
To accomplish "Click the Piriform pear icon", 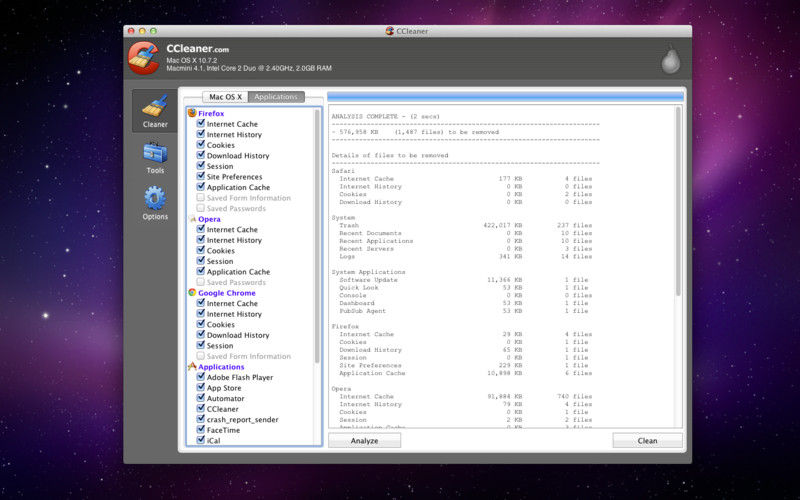I will pyautogui.click(x=670, y=60).
